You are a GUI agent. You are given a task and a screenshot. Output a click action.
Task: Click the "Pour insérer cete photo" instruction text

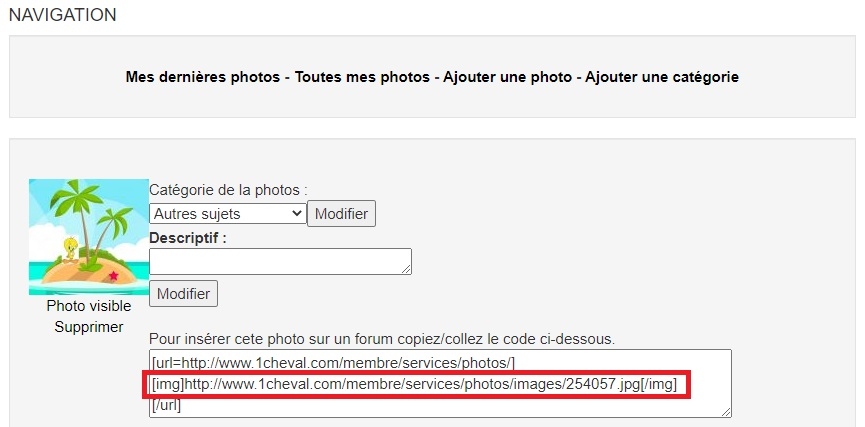coord(382,338)
